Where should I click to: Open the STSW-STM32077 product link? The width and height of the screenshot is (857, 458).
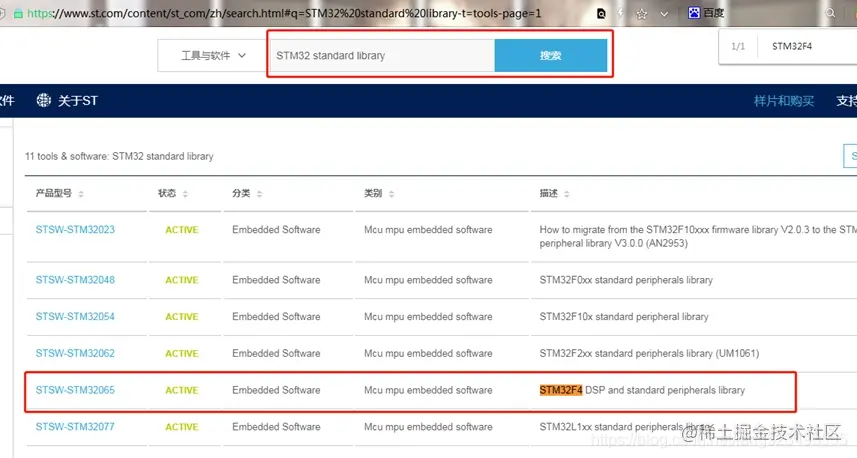(x=75, y=426)
